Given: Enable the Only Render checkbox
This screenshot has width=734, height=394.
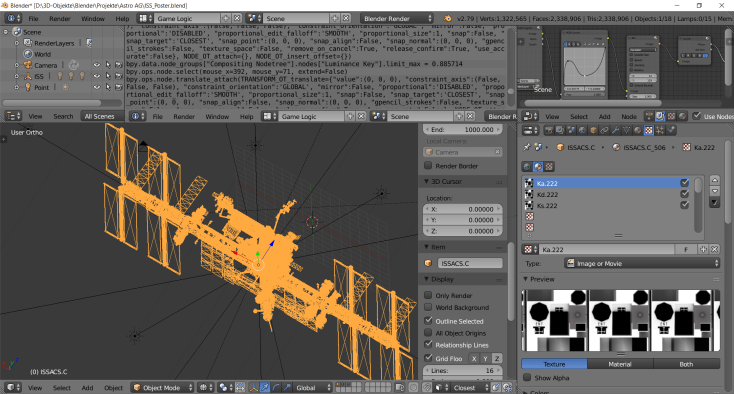Looking at the screenshot, I should pyautogui.click(x=428, y=295).
